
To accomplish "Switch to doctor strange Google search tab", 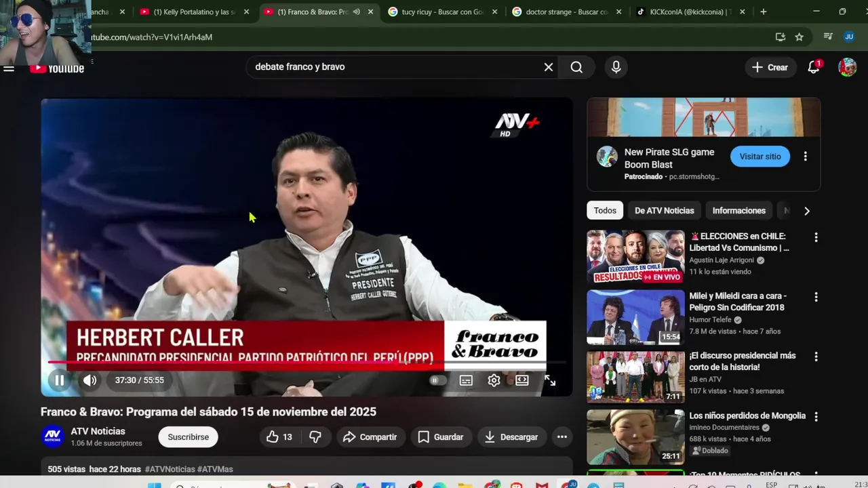I will click(566, 12).
